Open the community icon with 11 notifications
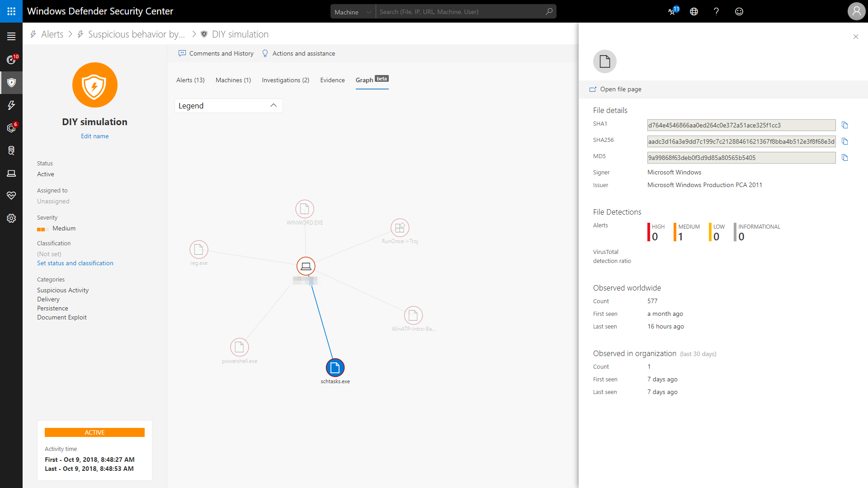Screen dimensions: 868x488 [672, 11]
